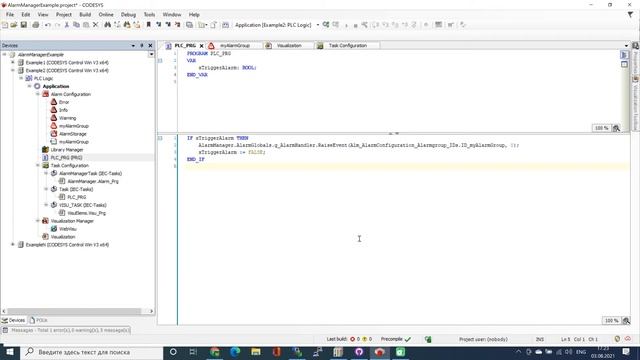The width and height of the screenshot is (640, 360).
Task: Open the Debug menu
Action: (128, 15)
